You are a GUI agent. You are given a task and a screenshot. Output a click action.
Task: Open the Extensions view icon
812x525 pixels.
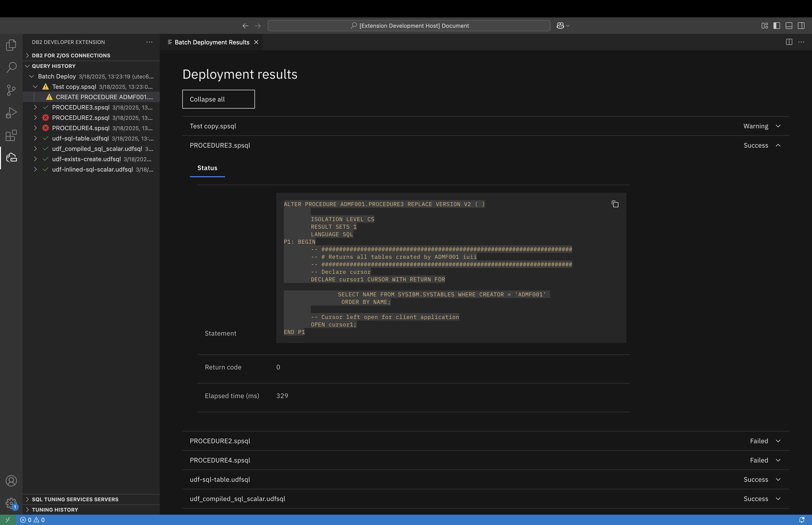tap(11, 135)
